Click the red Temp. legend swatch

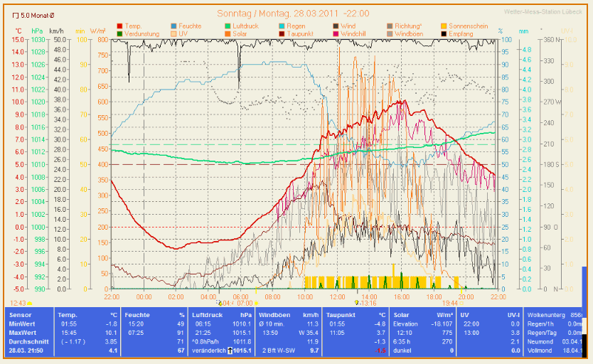point(119,26)
